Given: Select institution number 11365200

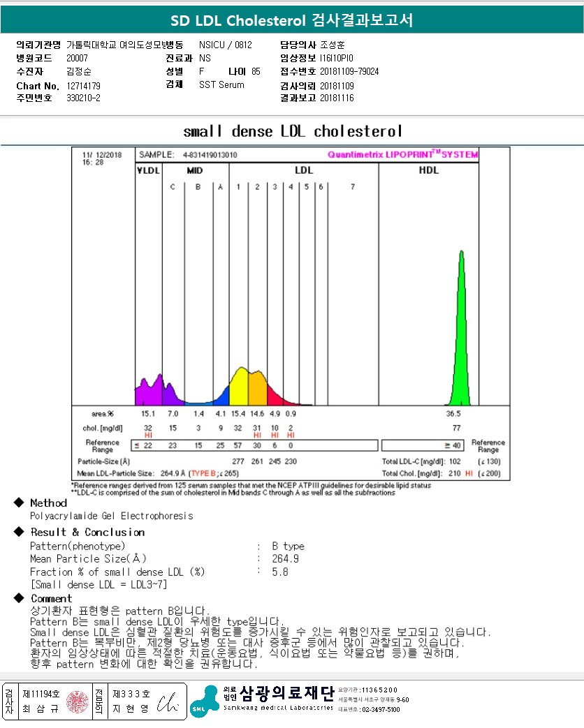Looking at the screenshot, I should click(x=379, y=690).
